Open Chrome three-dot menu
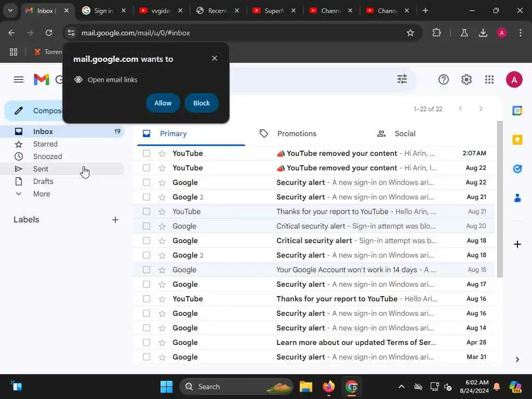Screen dimensions: 532x399 (x=520, y=33)
